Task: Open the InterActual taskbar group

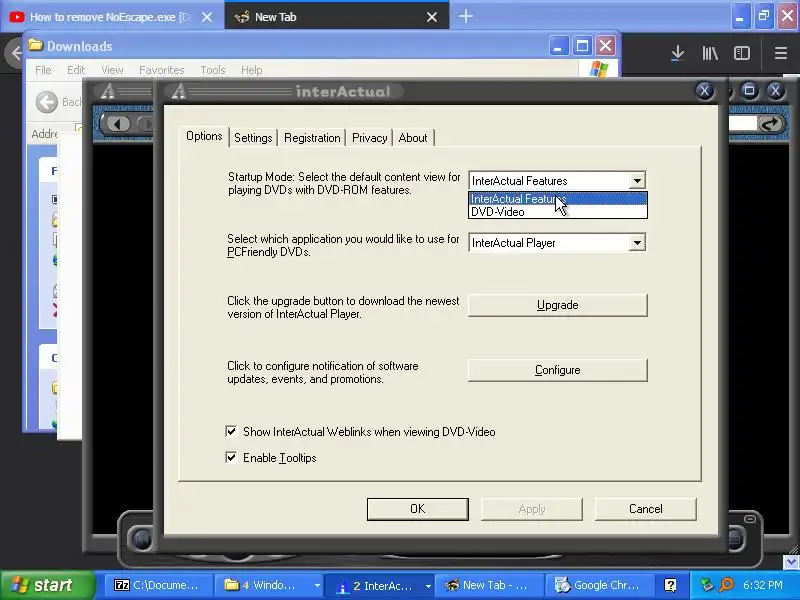Action: click(x=381, y=585)
